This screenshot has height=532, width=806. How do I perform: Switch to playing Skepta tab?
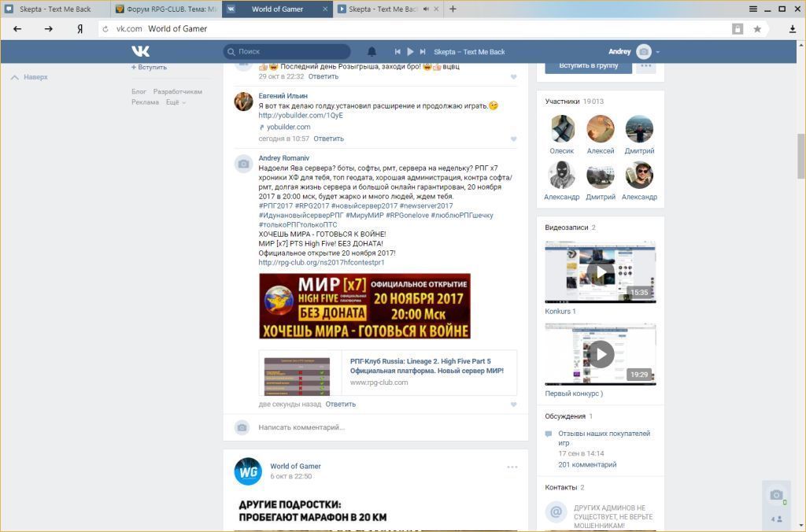tap(383, 9)
